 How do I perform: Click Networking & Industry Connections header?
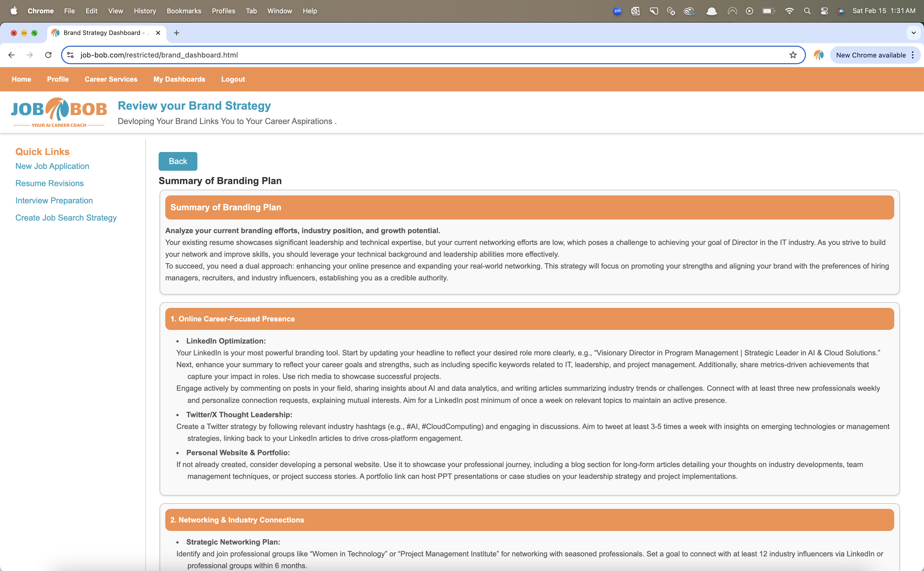click(x=530, y=520)
